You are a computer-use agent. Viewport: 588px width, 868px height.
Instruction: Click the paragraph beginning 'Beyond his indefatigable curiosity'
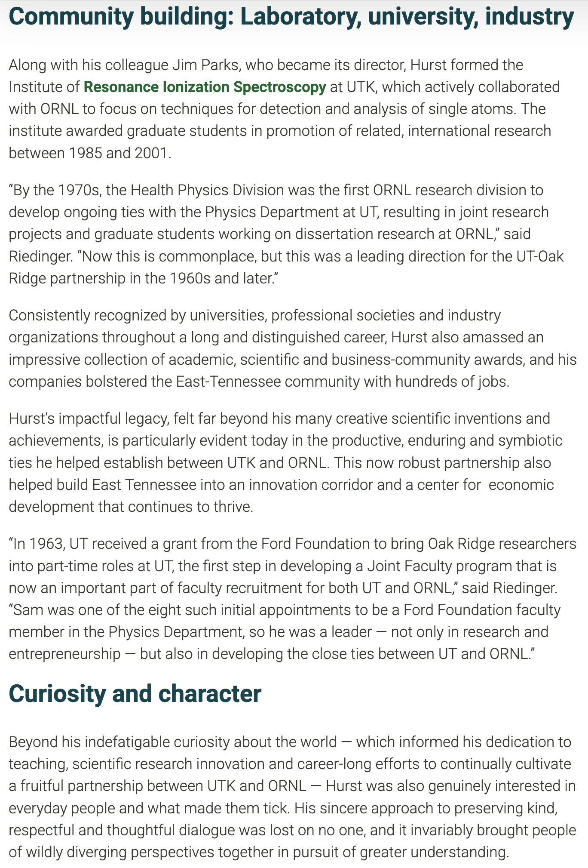pos(292,797)
